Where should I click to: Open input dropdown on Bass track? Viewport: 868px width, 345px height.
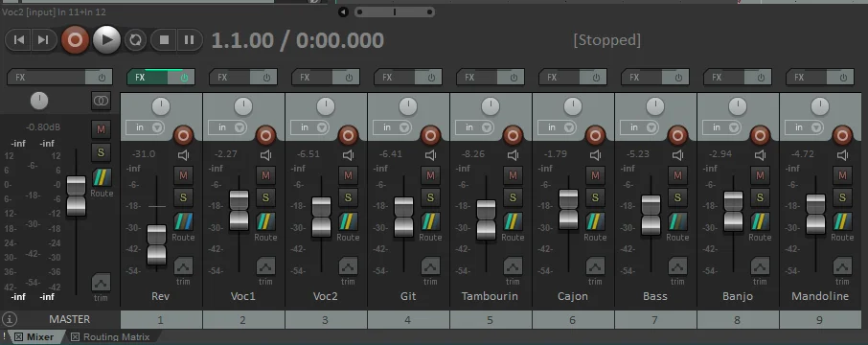point(640,127)
